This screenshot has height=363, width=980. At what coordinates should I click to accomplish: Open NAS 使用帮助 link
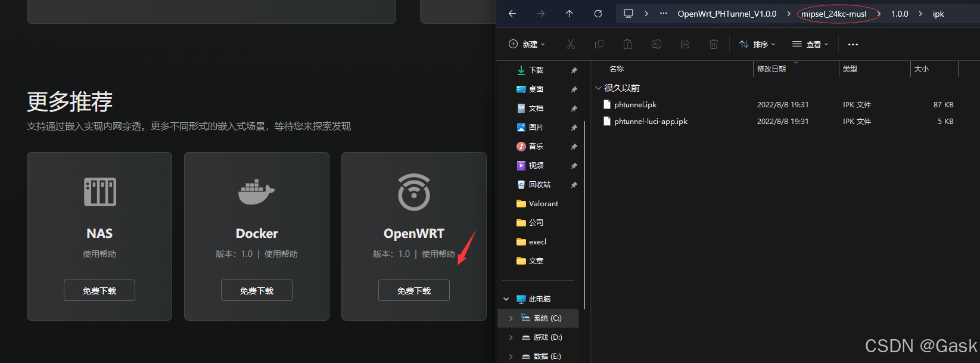tap(99, 254)
